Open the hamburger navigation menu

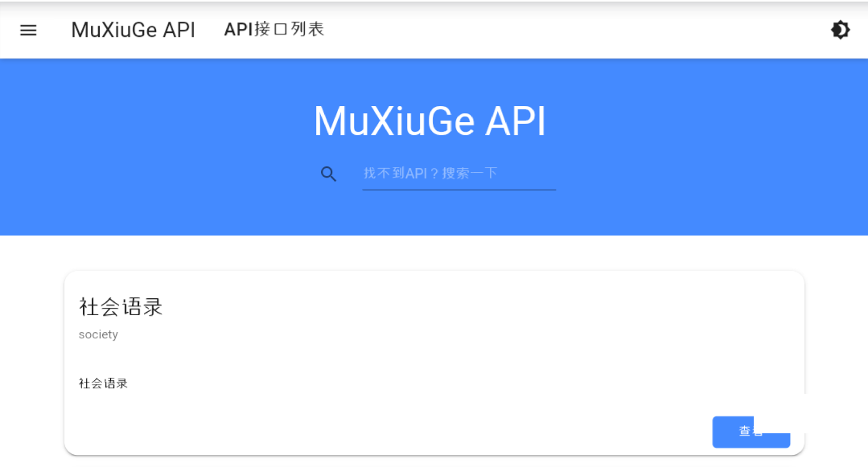[28, 30]
